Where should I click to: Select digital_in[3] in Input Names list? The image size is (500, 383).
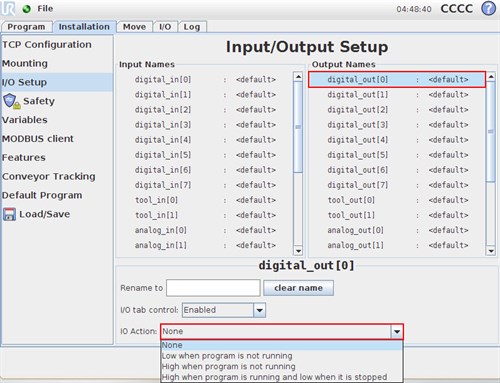click(x=205, y=125)
